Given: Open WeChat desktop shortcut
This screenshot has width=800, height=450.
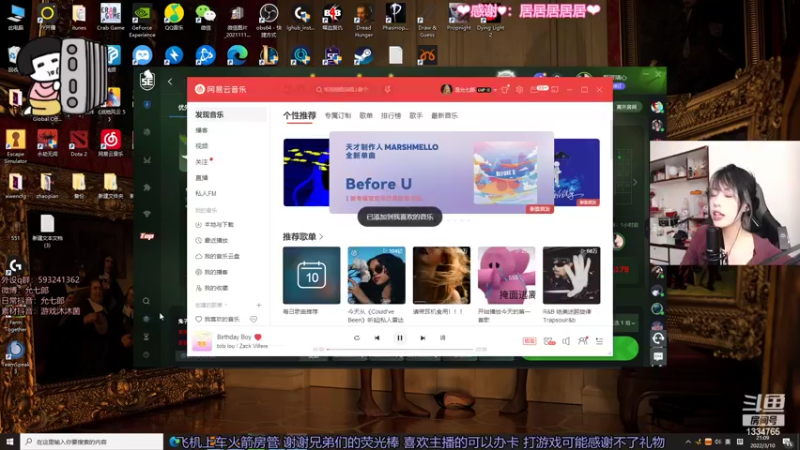Looking at the screenshot, I should pyautogui.click(x=206, y=18).
